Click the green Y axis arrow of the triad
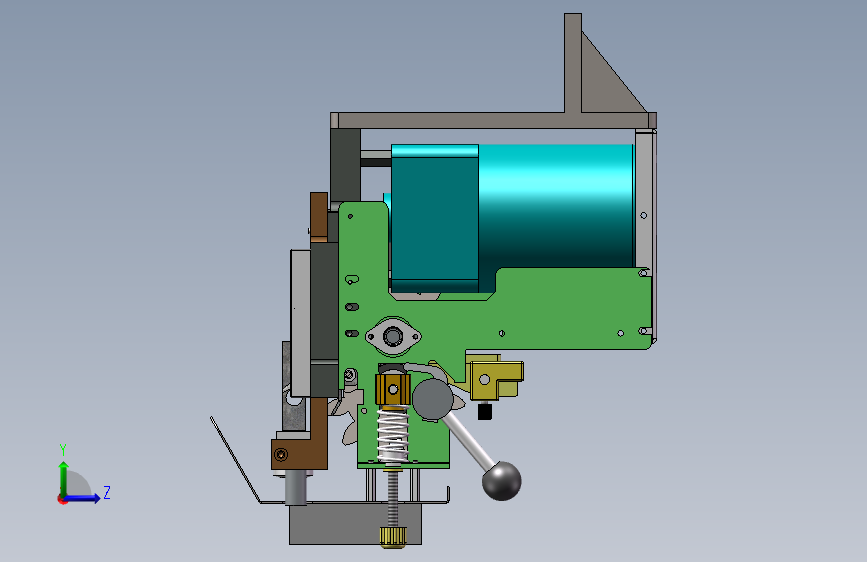 [64, 478]
